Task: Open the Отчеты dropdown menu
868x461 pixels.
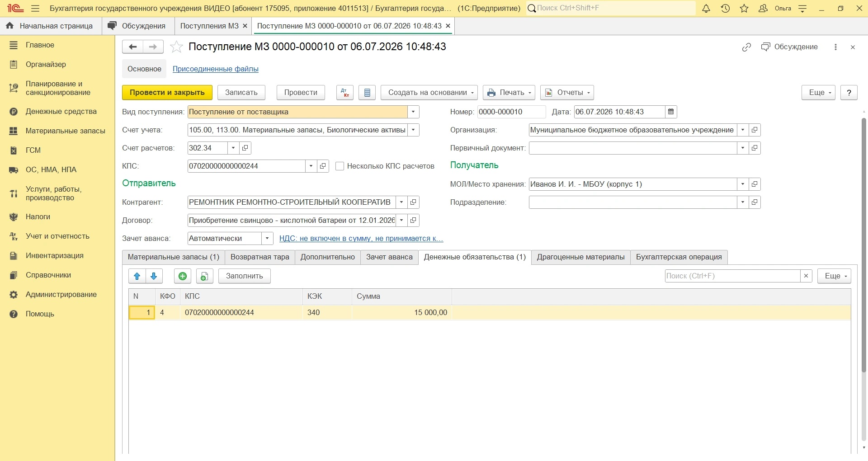Action: point(567,93)
